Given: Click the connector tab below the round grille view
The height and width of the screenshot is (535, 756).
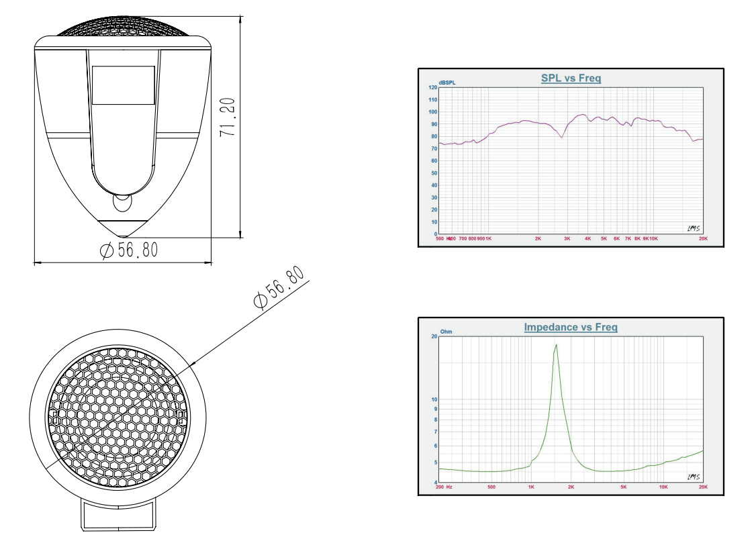Looking at the screenshot, I should click(x=118, y=515).
